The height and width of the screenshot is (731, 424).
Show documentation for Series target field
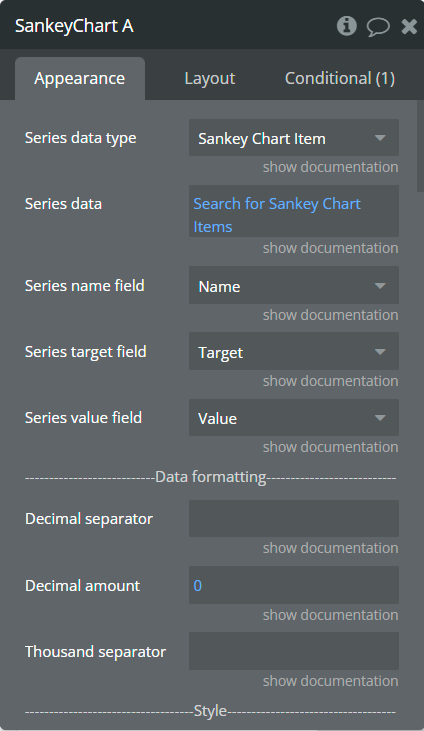(x=330, y=381)
